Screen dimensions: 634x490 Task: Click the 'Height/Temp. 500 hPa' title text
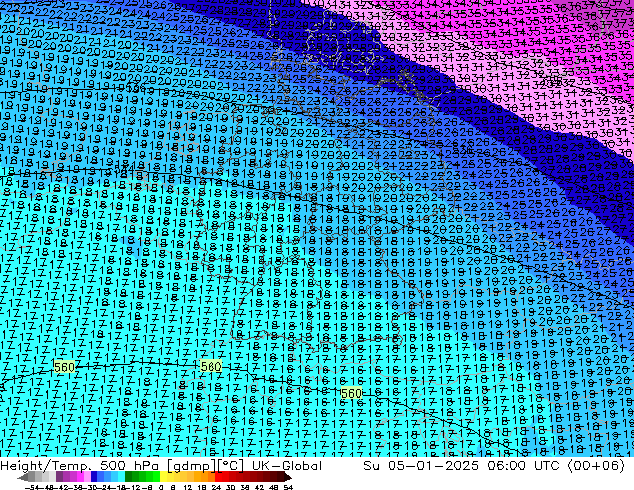(82, 466)
